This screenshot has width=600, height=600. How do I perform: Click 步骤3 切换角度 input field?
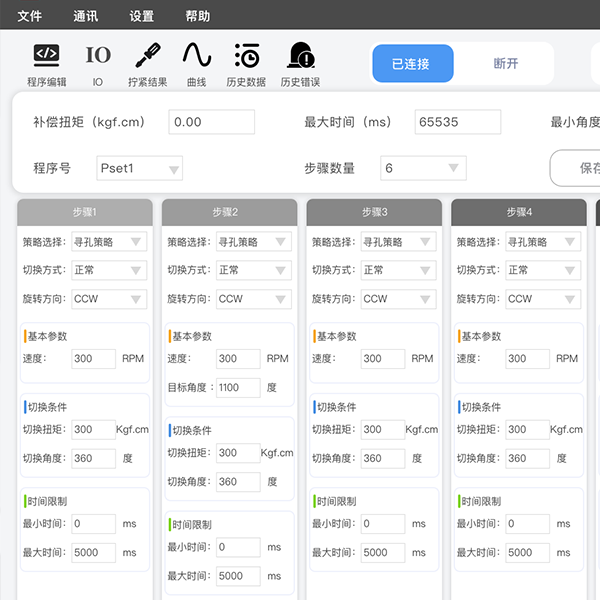coord(383,458)
